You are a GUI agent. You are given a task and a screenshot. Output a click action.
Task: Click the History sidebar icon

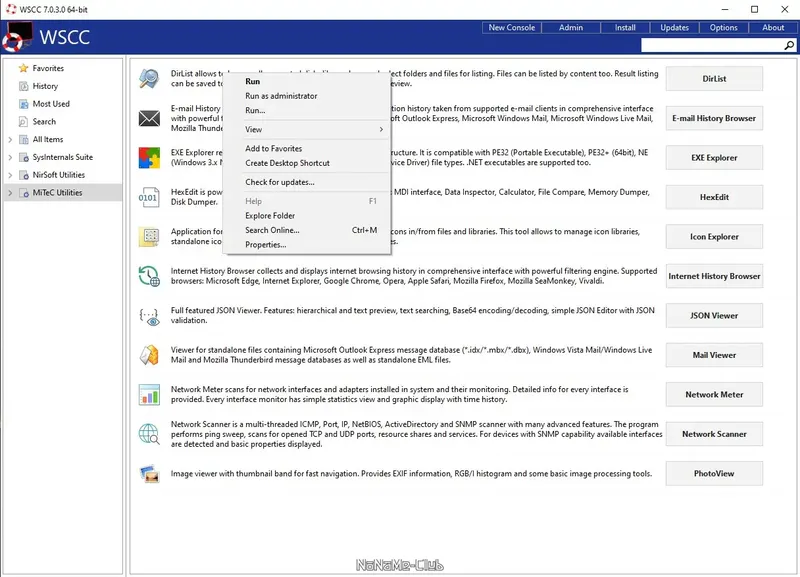coord(23,86)
